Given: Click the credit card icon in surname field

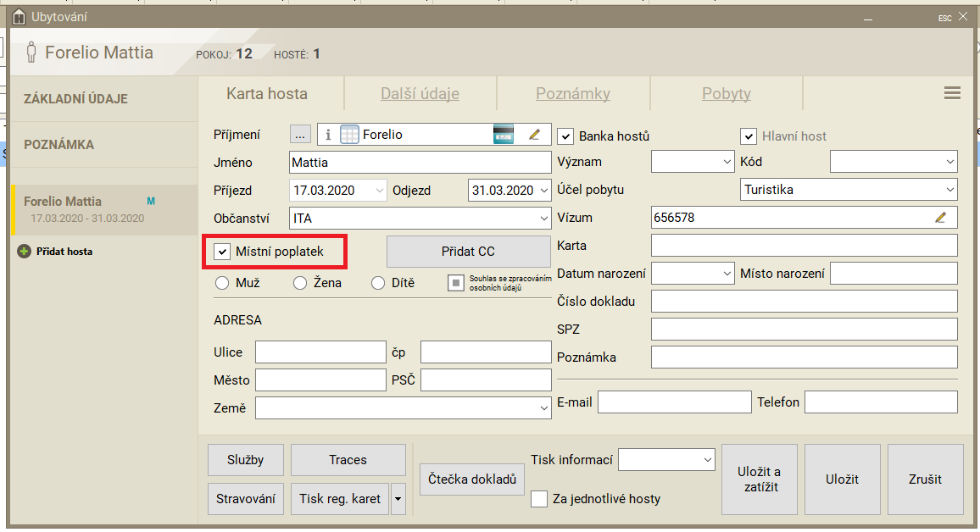Looking at the screenshot, I should coord(504,135).
